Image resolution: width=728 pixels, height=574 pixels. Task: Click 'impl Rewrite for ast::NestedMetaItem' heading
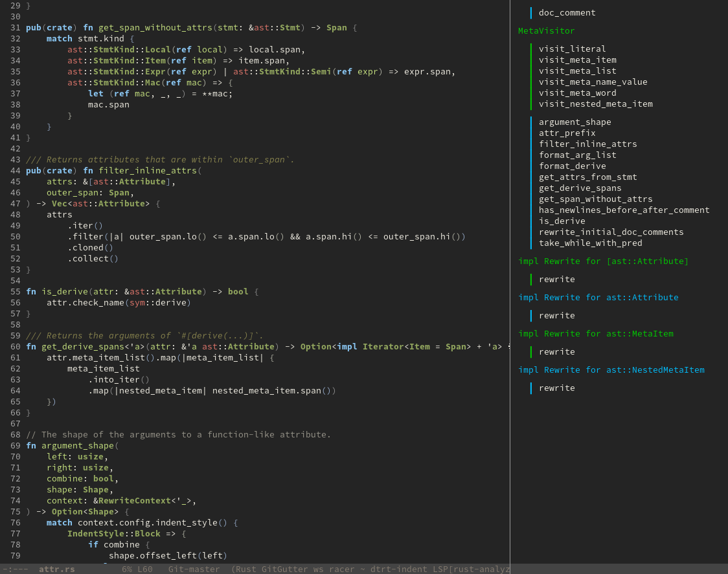point(611,370)
